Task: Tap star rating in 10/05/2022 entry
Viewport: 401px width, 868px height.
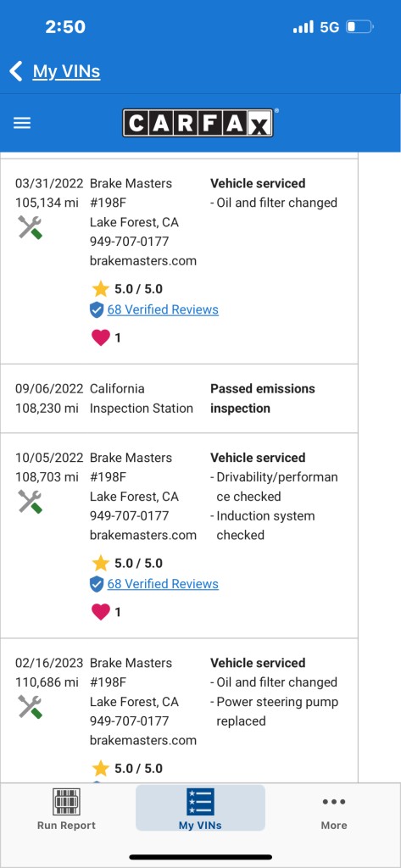Action: click(x=127, y=564)
